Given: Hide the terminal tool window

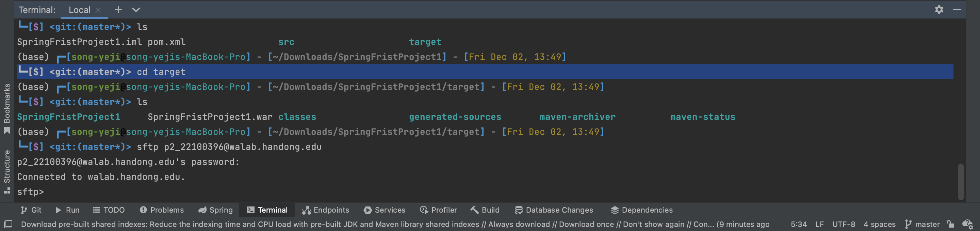Looking at the screenshot, I should click(x=957, y=10).
